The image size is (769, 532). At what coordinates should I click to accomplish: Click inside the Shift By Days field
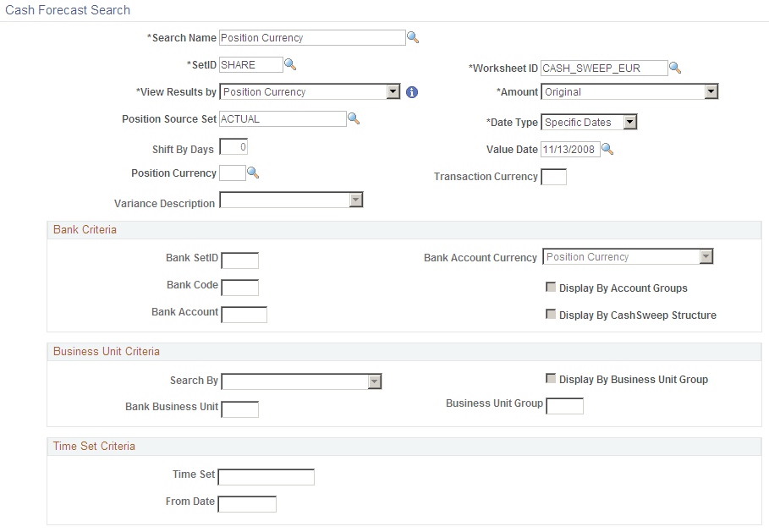pyautogui.click(x=233, y=145)
